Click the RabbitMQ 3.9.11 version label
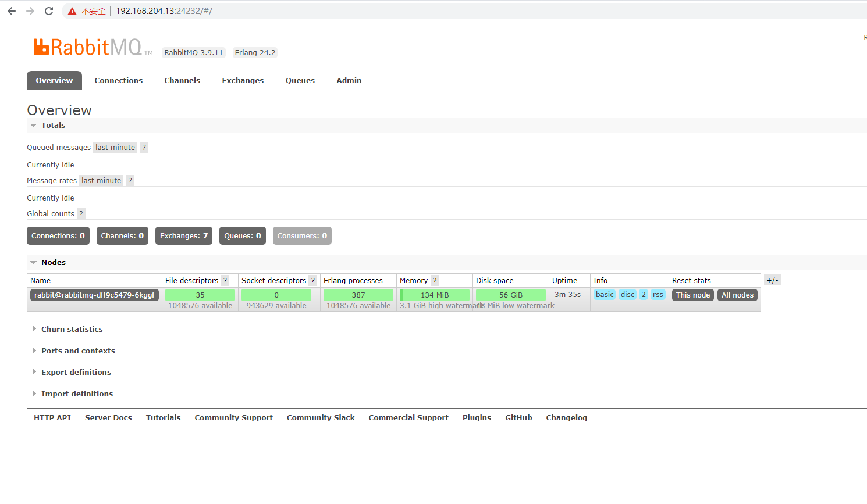The image size is (867, 504). 194,52
